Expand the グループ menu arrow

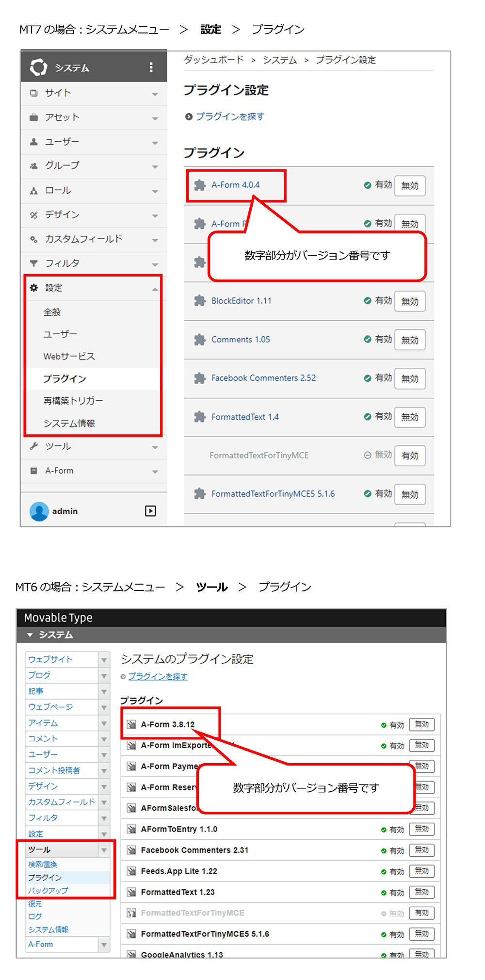[155, 167]
